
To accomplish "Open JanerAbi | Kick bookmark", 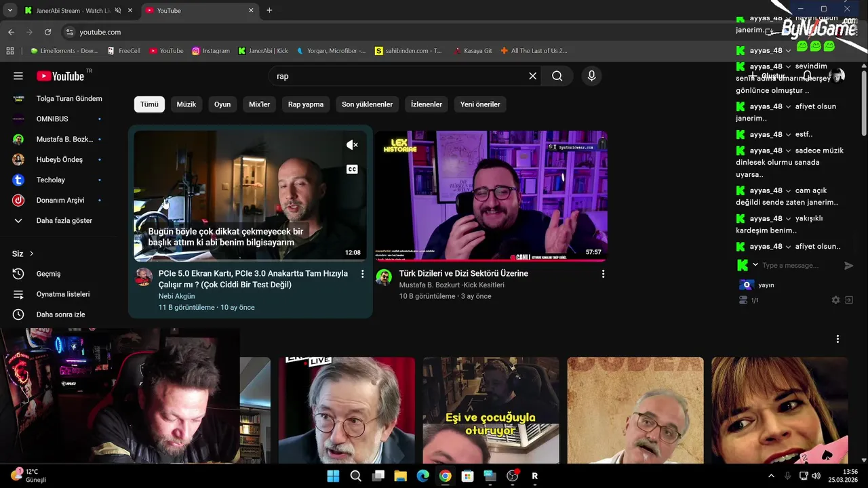I will pos(263,51).
